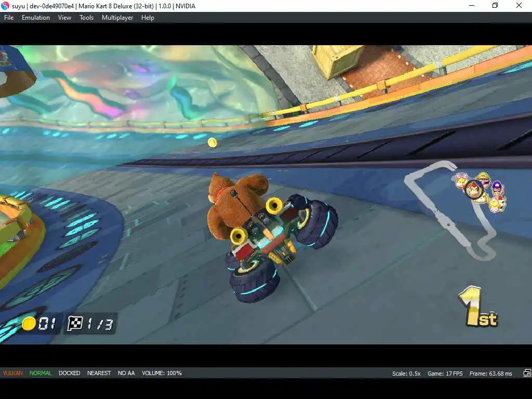Viewport: 532px width, 399px height.
Task: Click the suyu logo in the title bar
Action: (5, 6)
